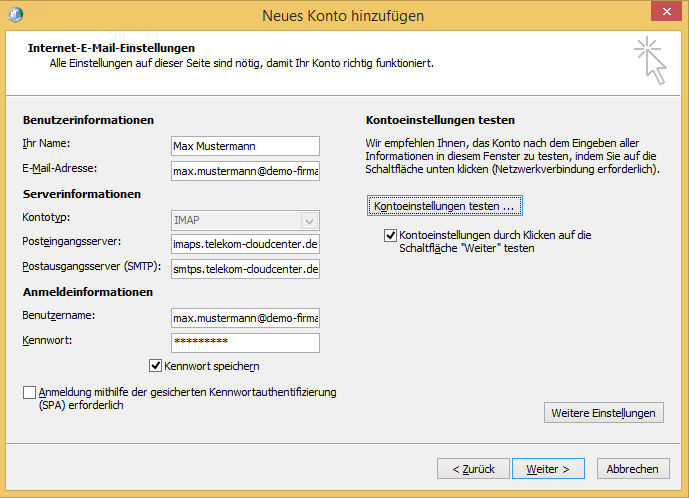Proceed with the Weiter button
This screenshot has width=689, height=498.
(548, 468)
